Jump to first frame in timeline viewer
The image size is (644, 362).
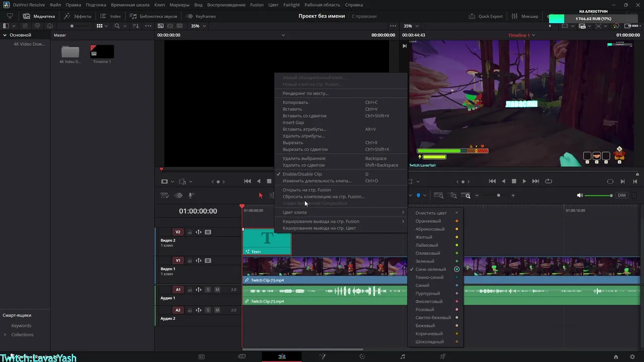tap(492, 181)
